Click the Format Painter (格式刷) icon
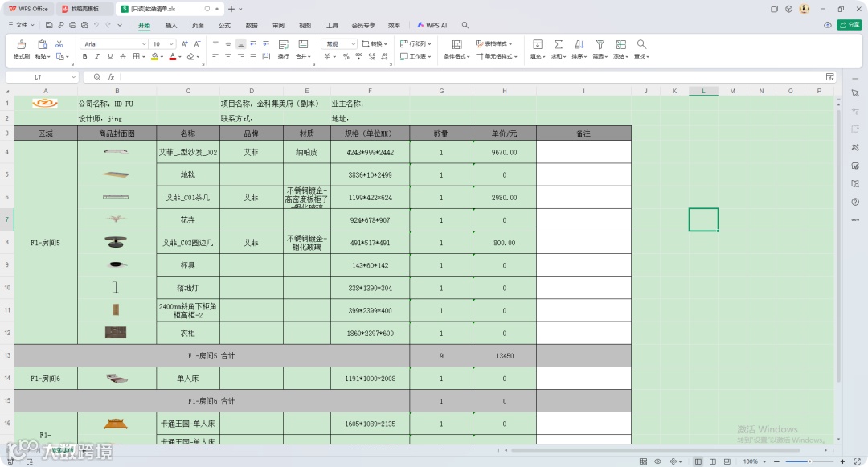This screenshot has height=467, width=868. click(x=21, y=45)
